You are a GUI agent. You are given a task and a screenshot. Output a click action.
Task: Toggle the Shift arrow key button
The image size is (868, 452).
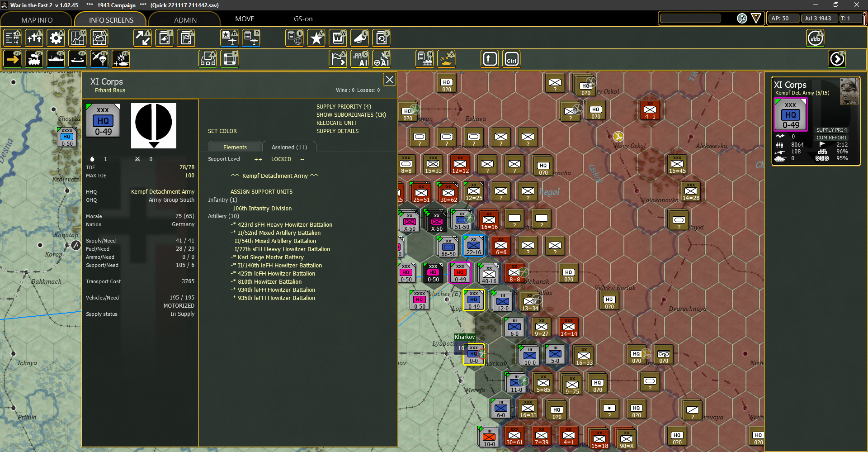(490, 59)
